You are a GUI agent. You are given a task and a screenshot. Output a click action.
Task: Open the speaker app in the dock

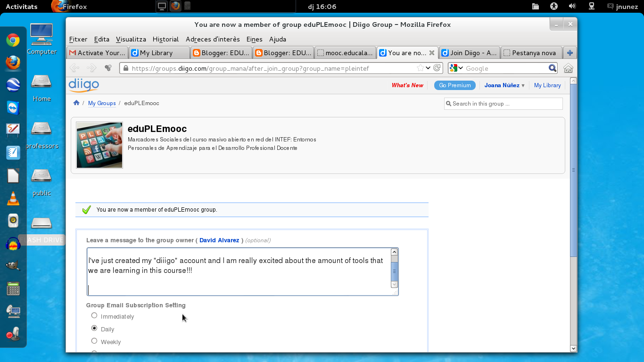[x=13, y=220]
